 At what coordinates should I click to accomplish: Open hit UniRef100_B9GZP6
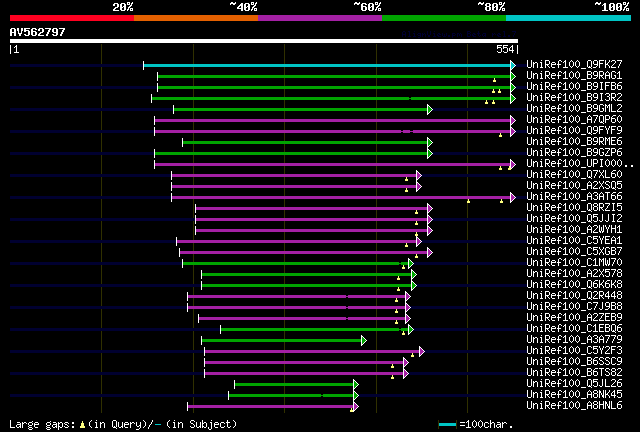[x=574, y=153]
